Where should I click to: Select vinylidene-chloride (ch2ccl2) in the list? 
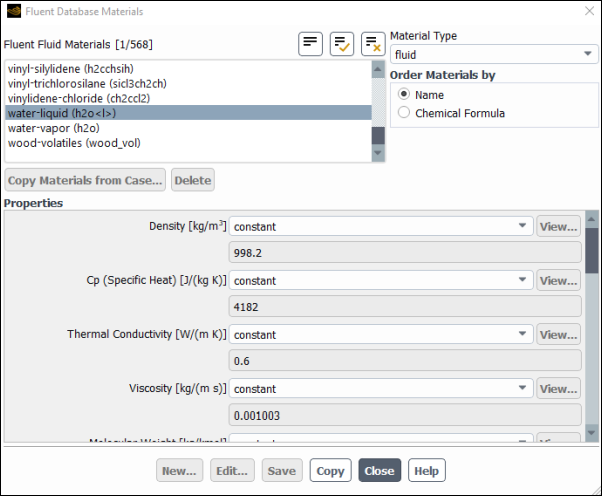click(x=188, y=98)
